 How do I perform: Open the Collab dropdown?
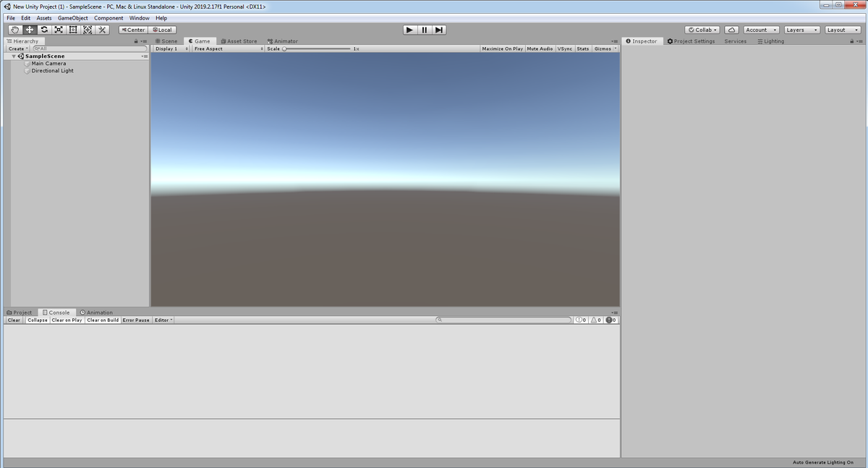click(703, 30)
